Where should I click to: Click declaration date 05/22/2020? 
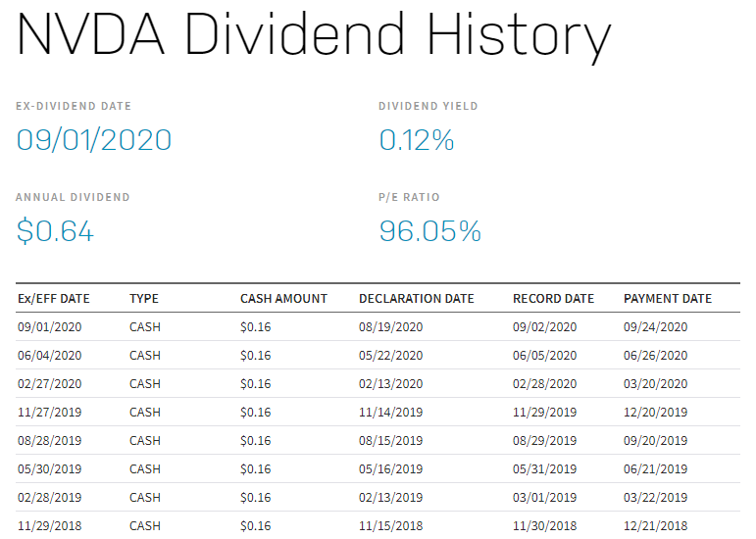[390, 356]
